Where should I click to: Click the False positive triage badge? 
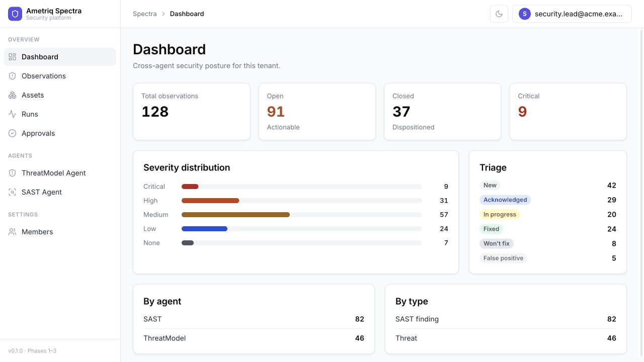pos(503,258)
